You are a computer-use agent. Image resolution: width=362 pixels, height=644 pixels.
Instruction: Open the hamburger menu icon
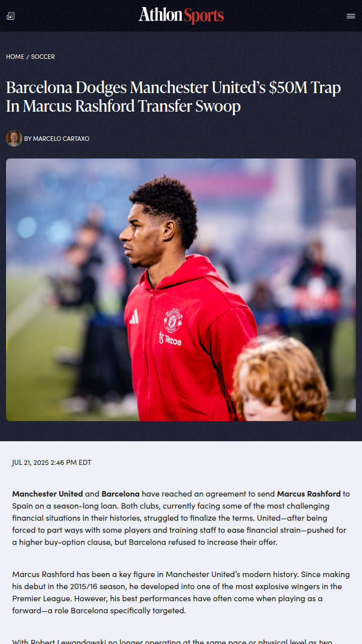point(351,16)
